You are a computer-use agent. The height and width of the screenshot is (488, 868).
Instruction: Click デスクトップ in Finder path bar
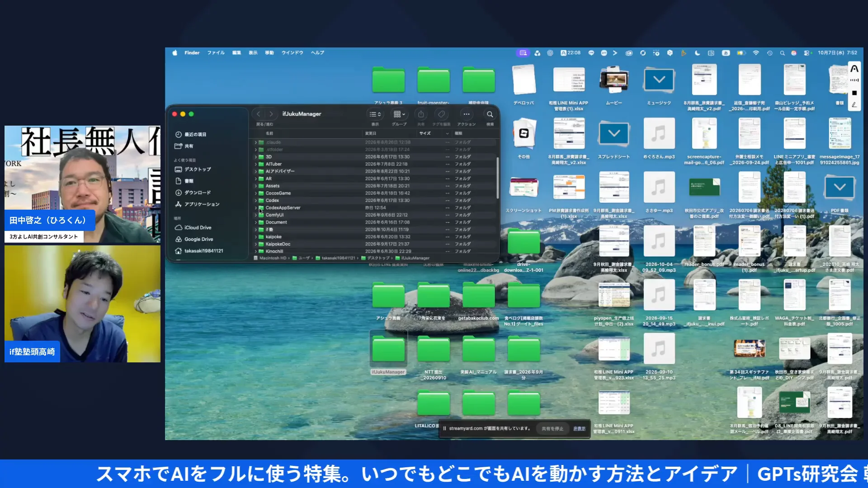coord(375,258)
